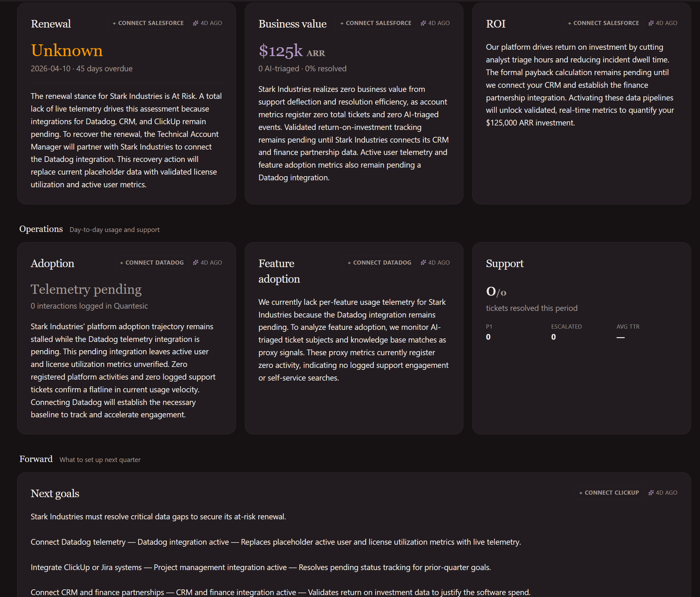Click the 'Stark Industries must resolve critical data gaps' line
Screen dimensions: 700x597
[158, 517]
